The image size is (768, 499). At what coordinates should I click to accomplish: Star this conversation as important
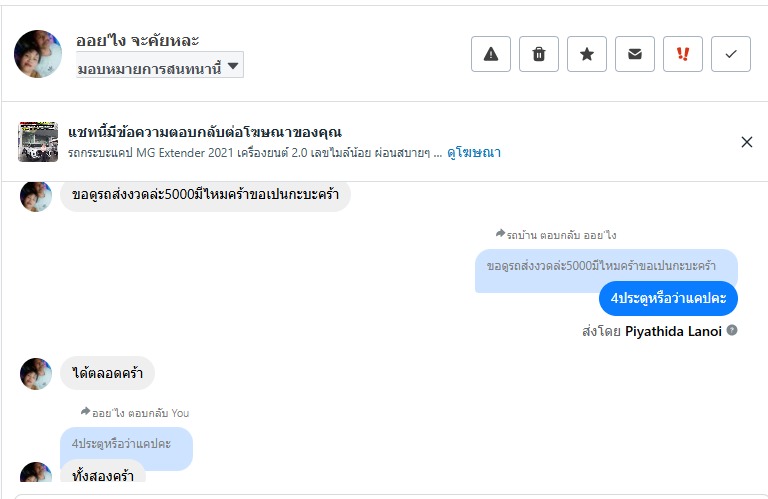coord(587,54)
